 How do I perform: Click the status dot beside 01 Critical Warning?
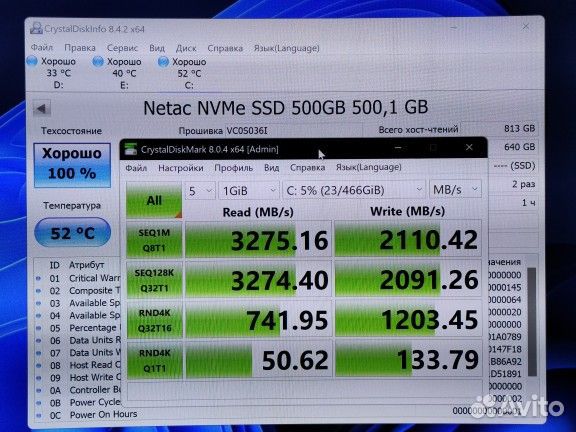pos(38,278)
